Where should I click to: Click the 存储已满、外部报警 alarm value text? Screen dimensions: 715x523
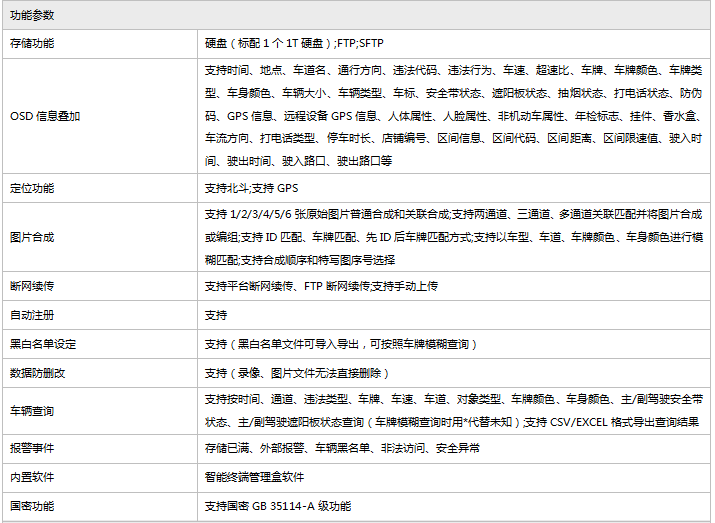coord(342,449)
